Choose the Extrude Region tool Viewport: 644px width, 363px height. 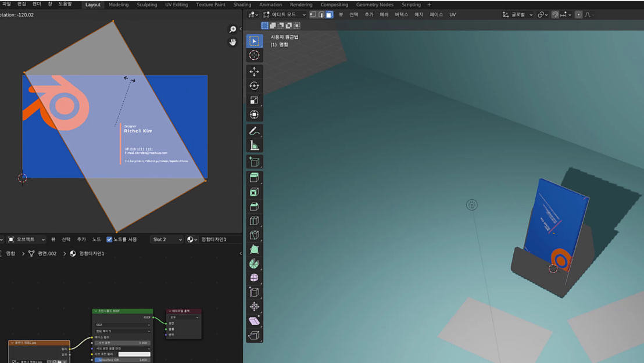coord(254,178)
